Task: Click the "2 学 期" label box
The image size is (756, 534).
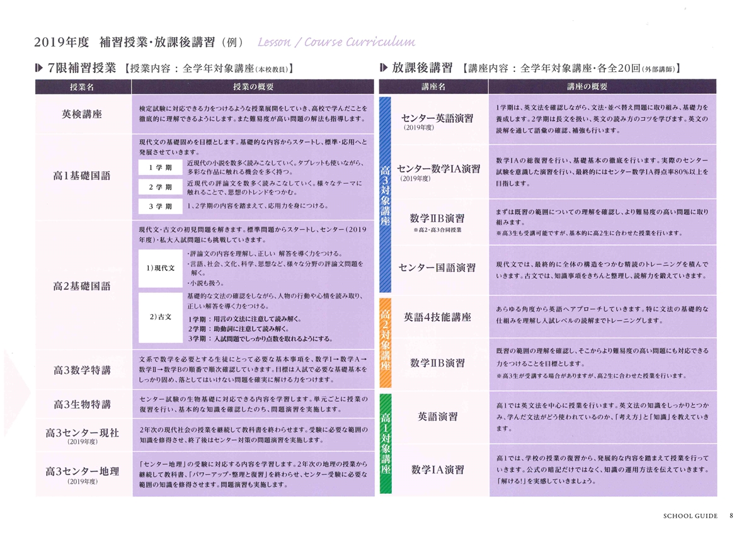Action: point(160,188)
